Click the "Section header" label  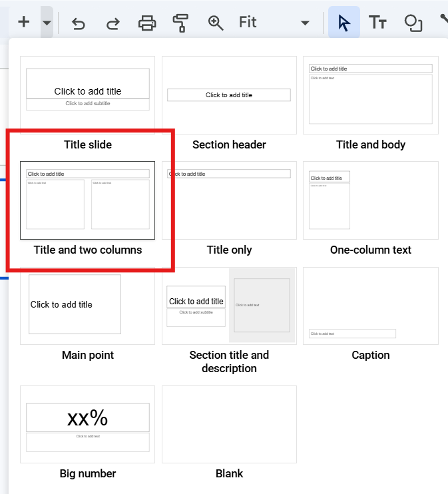coord(230,144)
